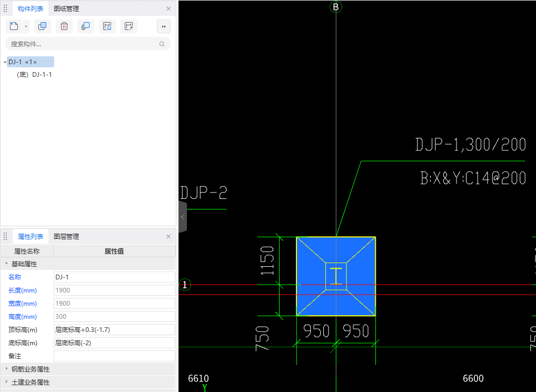Click the 属性值 column header

114,252
